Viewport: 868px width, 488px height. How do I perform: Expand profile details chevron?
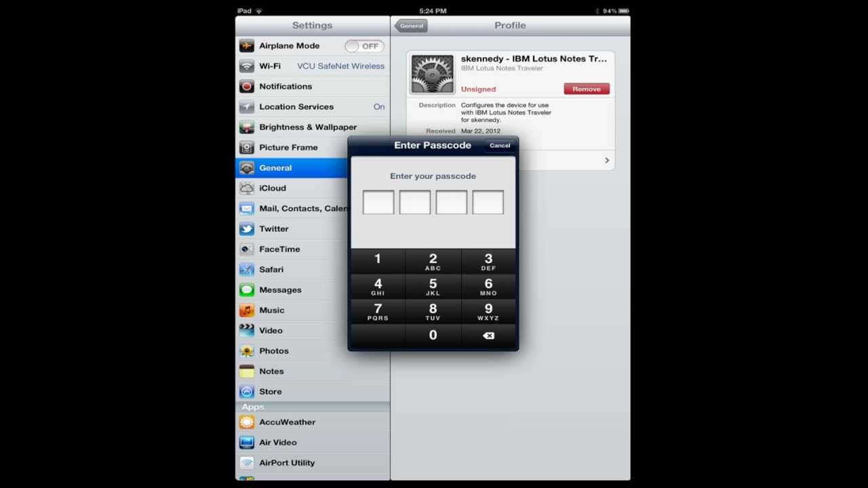tap(607, 161)
